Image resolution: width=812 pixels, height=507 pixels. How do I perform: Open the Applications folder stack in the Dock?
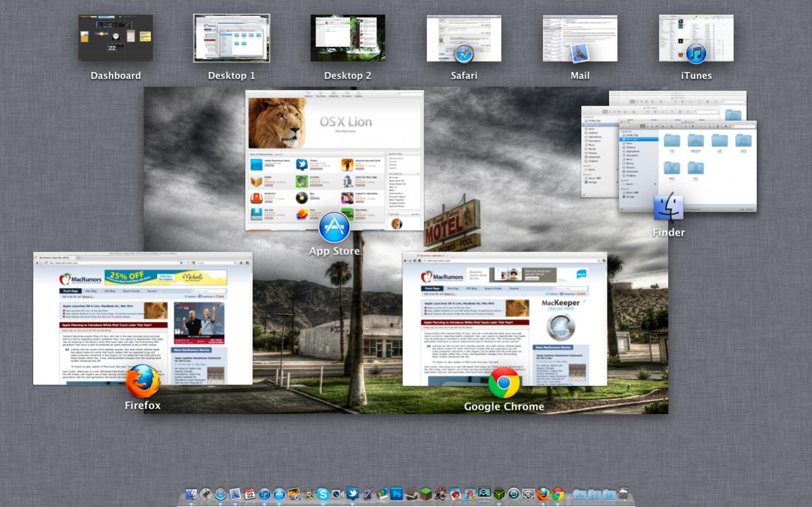pos(580,495)
